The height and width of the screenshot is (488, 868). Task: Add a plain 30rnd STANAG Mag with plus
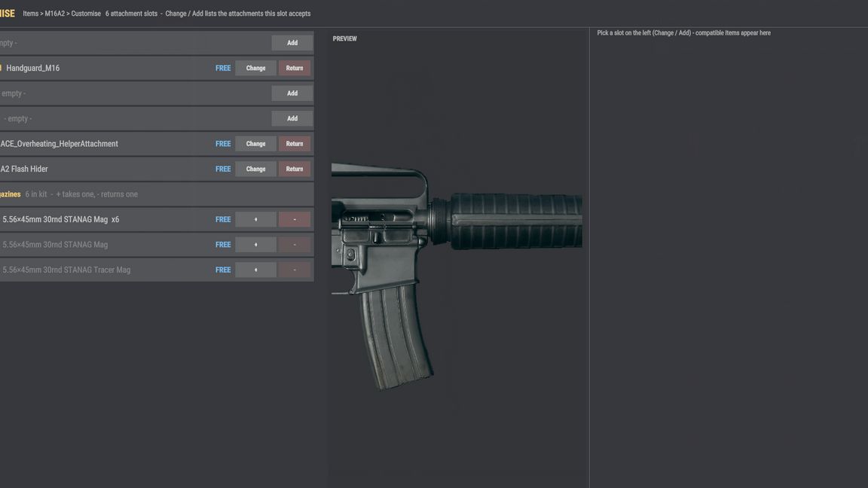coord(255,245)
